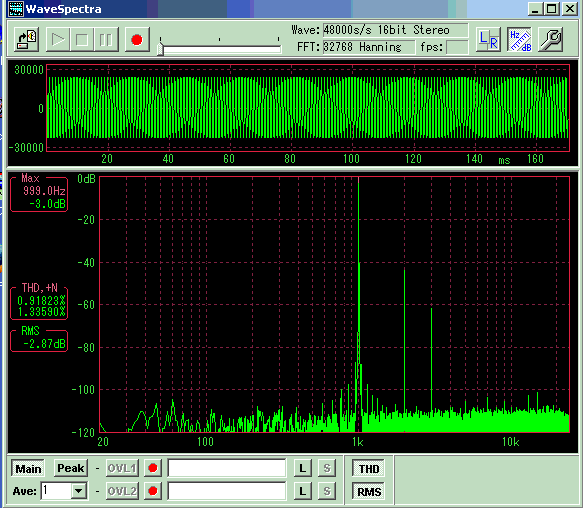Toggle the Hz/dB measurement scale icon
The height and width of the screenshot is (508, 583).
tap(520, 39)
